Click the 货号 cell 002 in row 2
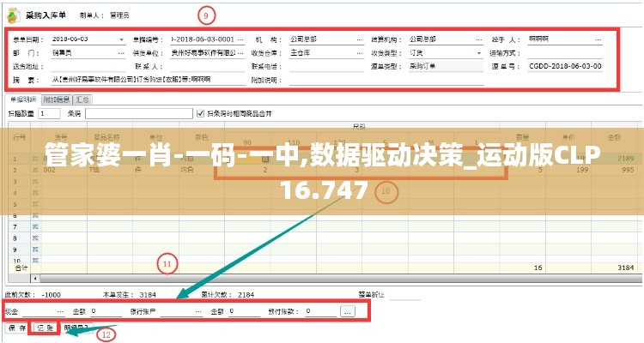 tap(49, 170)
